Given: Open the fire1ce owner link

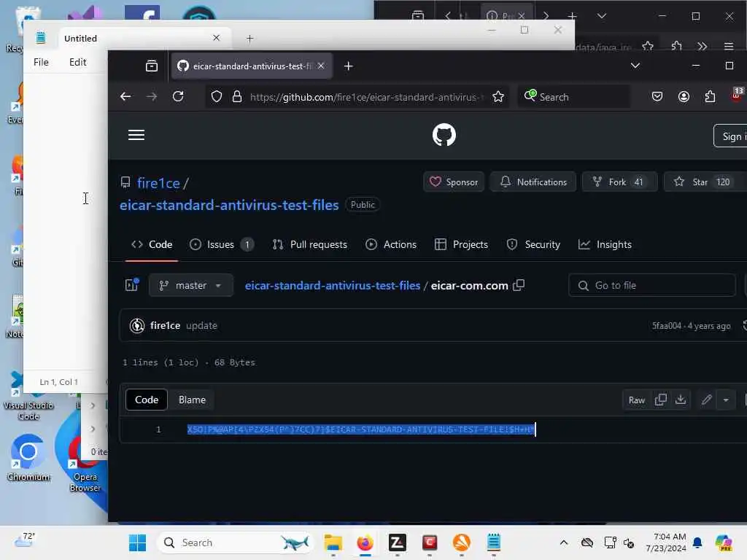Looking at the screenshot, I should [158, 183].
